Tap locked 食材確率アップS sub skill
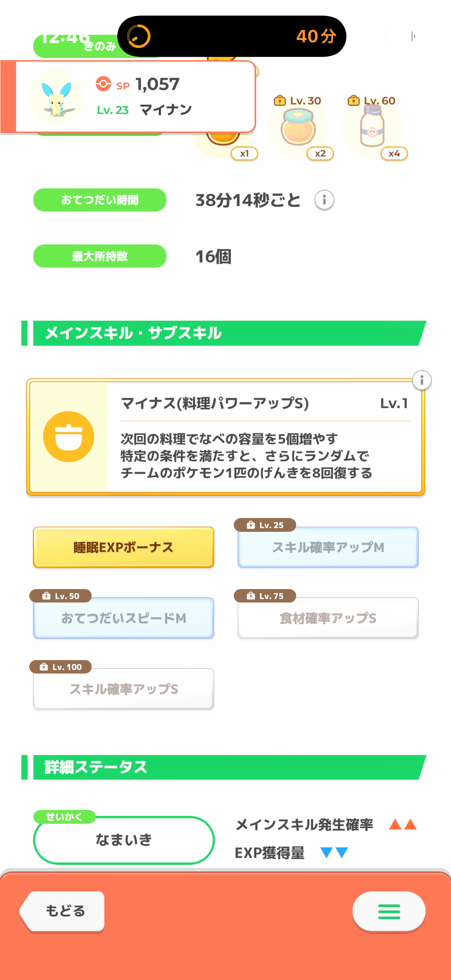451x980 pixels. [328, 618]
